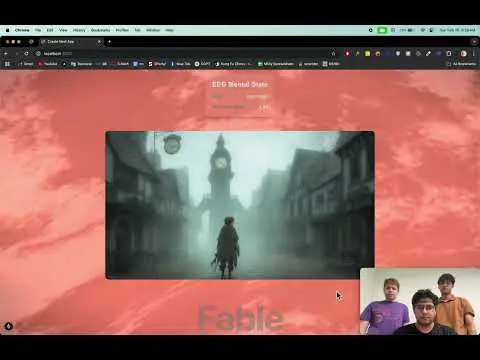This screenshot has width=480, height=360.
Task: Open the Wi-Fi status in menu bar
Action: 423,30
